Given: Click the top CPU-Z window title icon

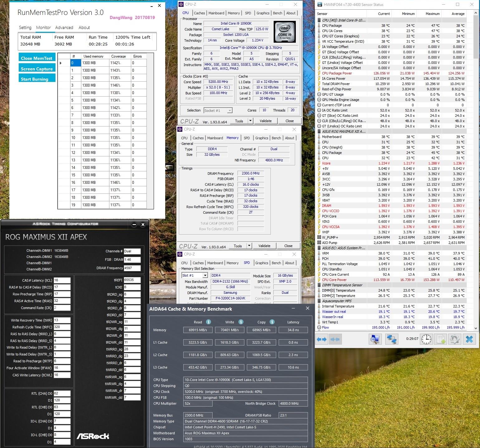Looking at the screenshot, I should (181, 4).
